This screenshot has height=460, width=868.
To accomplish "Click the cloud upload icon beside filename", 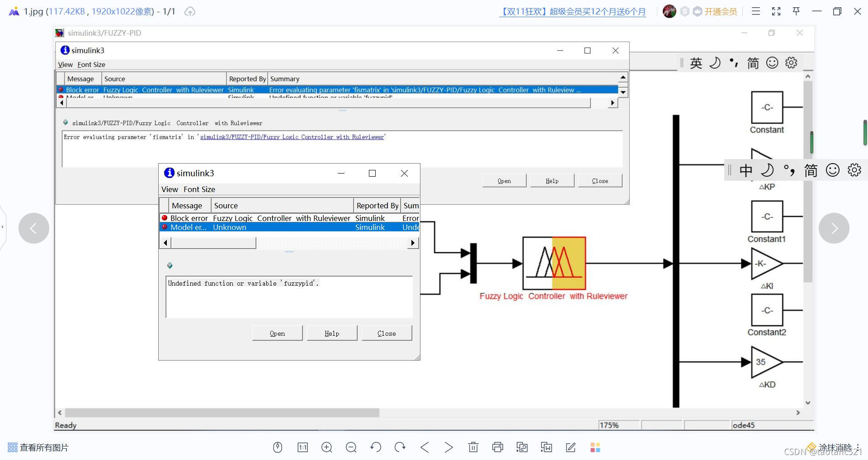I will (190, 11).
